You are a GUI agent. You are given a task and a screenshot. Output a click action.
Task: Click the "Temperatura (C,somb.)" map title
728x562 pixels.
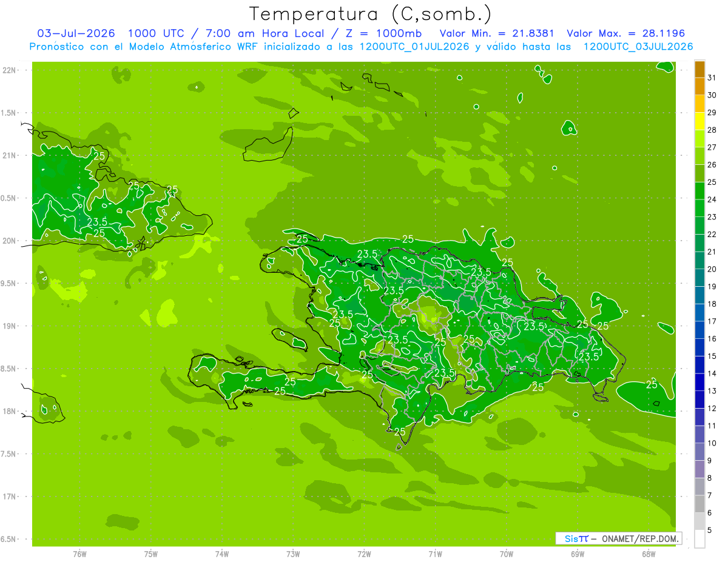point(371,14)
